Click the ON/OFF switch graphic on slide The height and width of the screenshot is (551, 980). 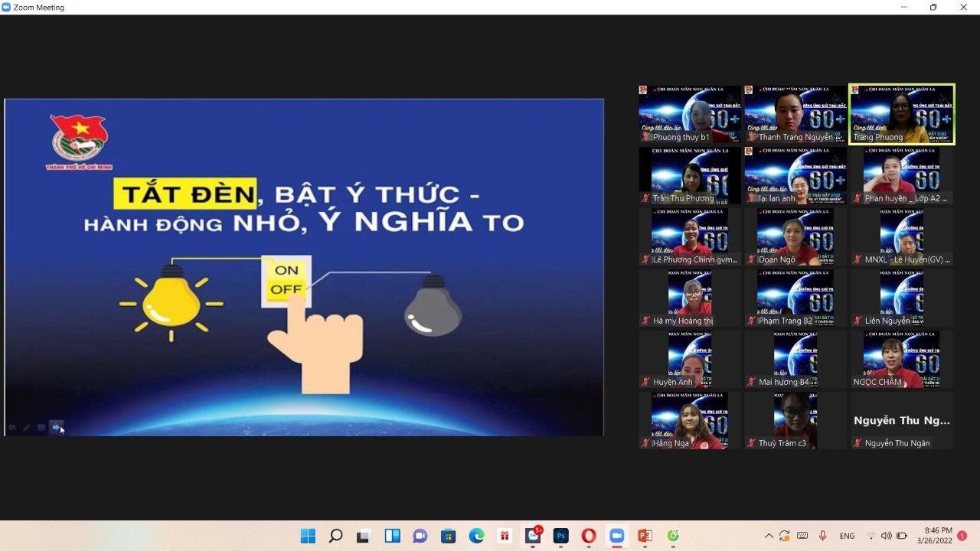click(x=286, y=280)
